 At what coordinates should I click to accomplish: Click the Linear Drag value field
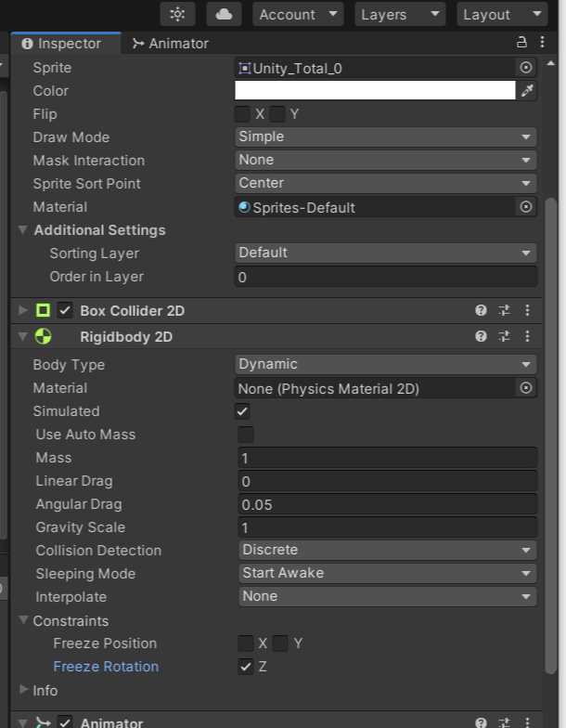tap(388, 481)
